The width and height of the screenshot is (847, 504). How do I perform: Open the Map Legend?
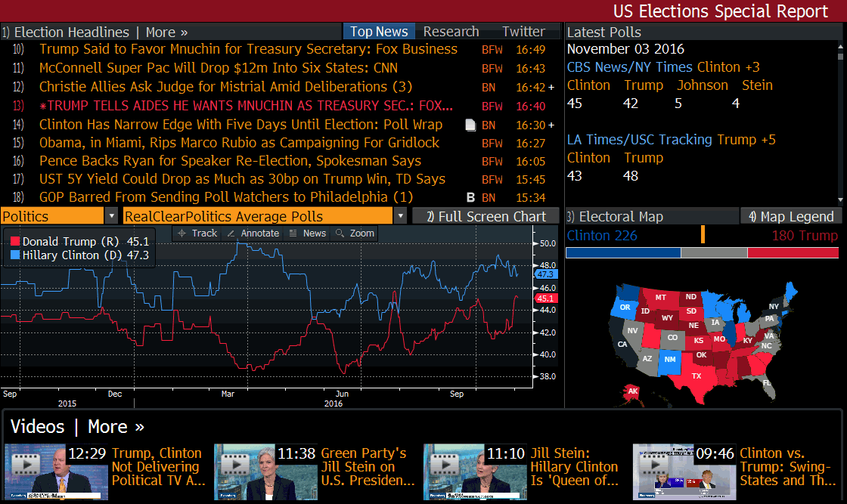point(791,216)
